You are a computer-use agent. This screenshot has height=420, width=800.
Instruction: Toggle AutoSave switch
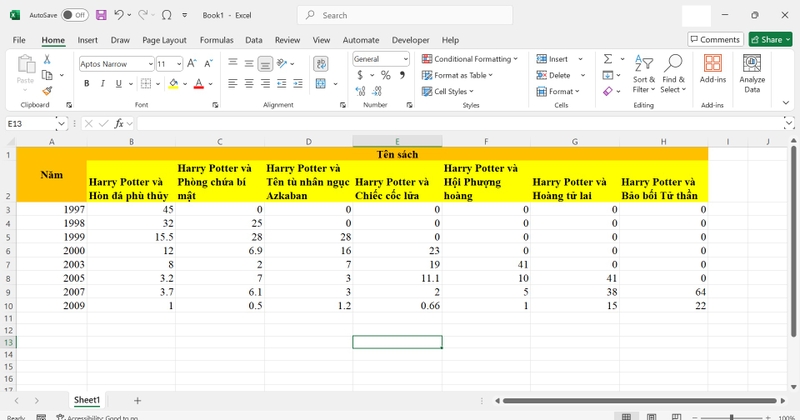click(x=75, y=15)
